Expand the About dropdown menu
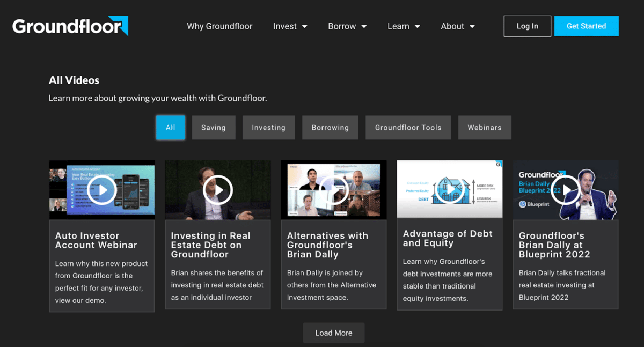644x347 pixels. click(x=458, y=26)
